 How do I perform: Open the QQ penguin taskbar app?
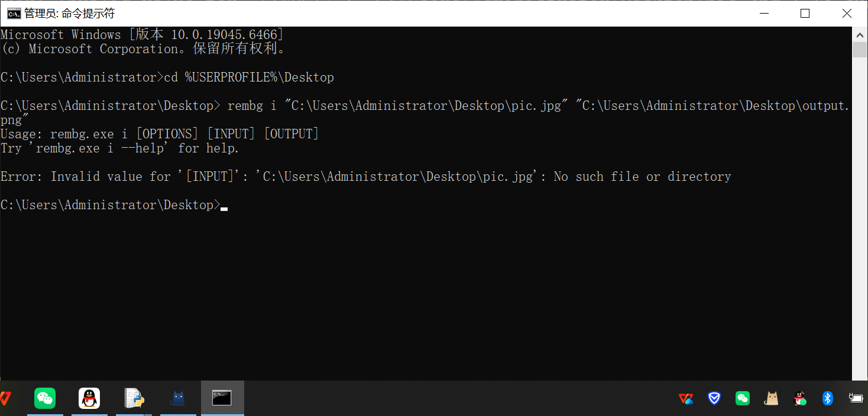(89, 398)
